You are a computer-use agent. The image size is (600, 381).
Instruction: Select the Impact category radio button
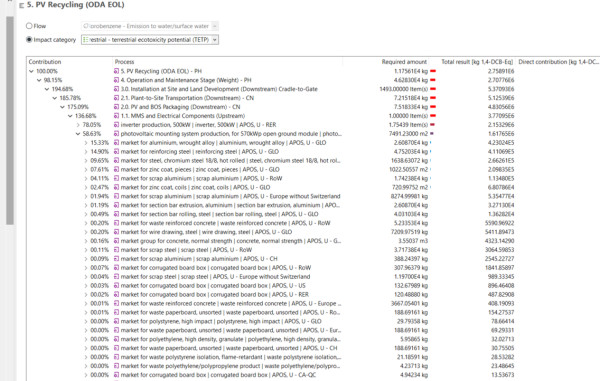pyautogui.click(x=29, y=39)
